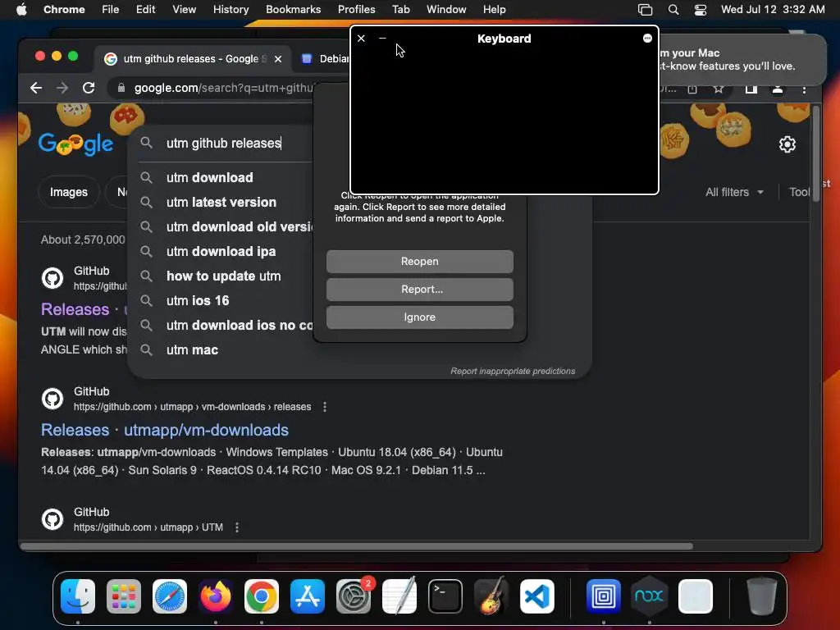
Task: Go back in Chrome
Action: [36, 88]
